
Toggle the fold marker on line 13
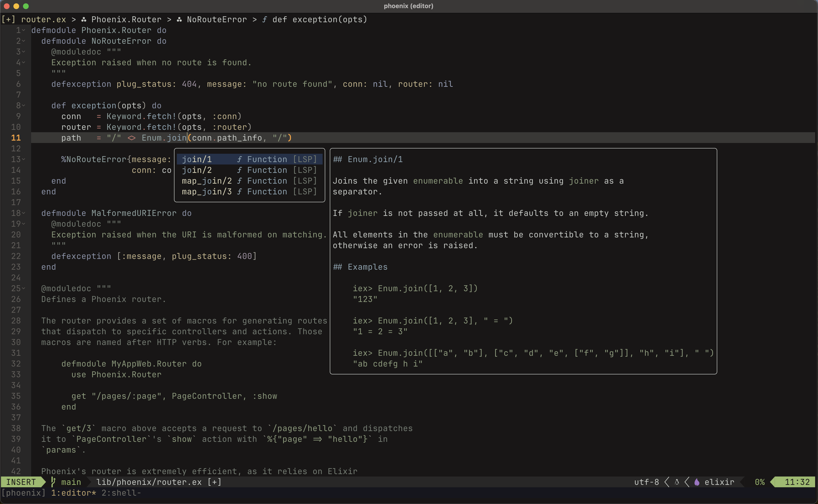pos(24,159)
